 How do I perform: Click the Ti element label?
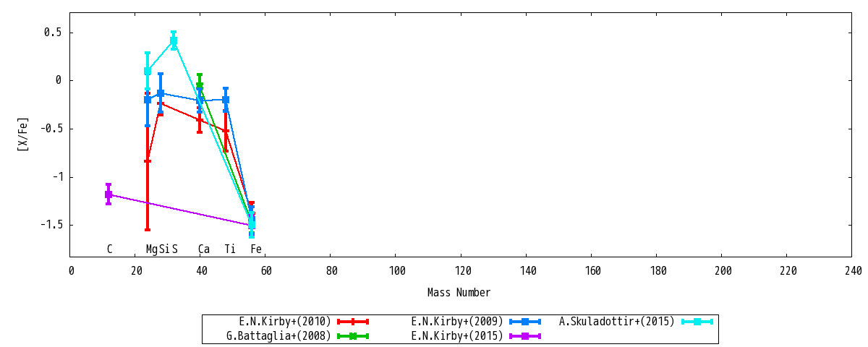click(230, 249)
